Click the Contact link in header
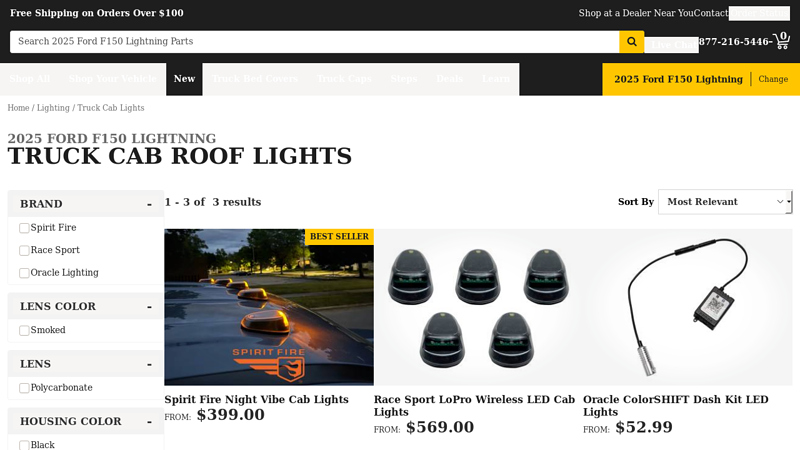 point(711,13)
